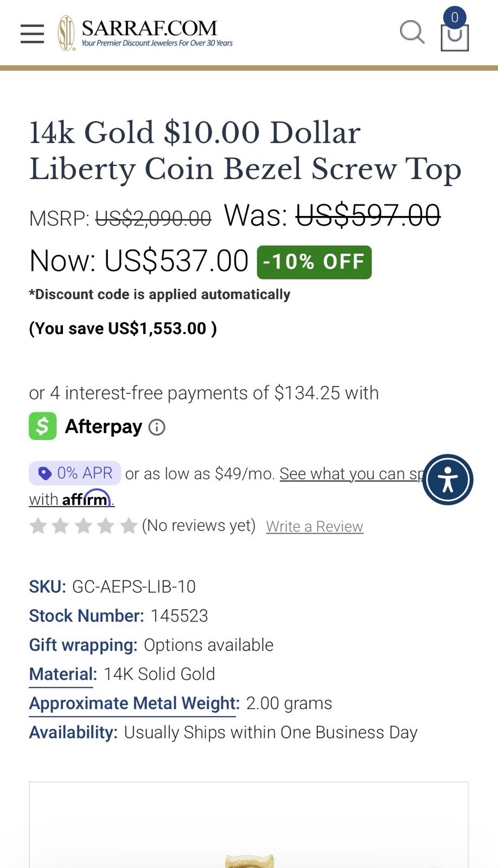
Task: Select the first review star
Action: [38, 526]
